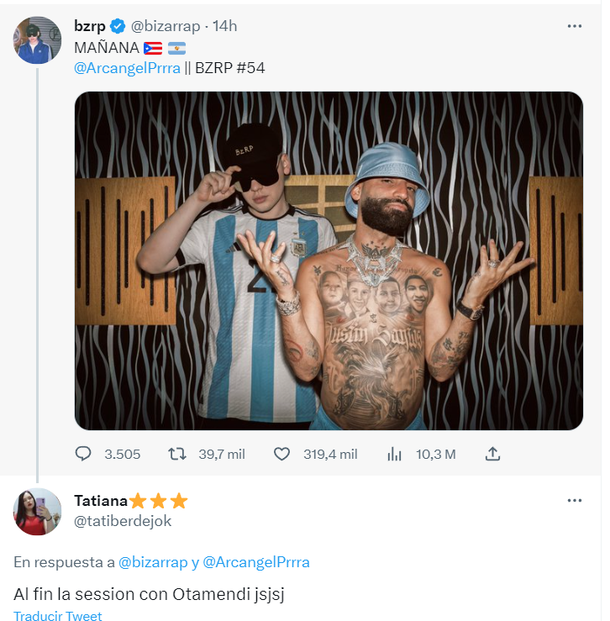This screenshot has height=621, width=610.
Task: Open the 14h timestamp link
Action: pos(226,26)
